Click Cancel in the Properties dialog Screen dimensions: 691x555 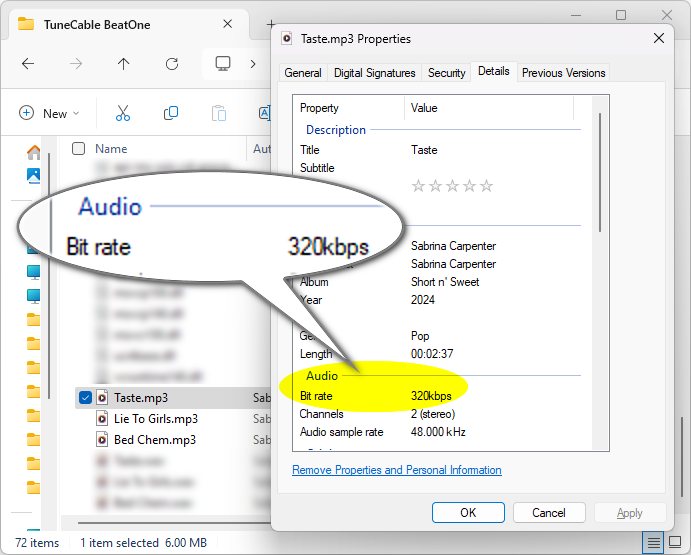(549, 513)
